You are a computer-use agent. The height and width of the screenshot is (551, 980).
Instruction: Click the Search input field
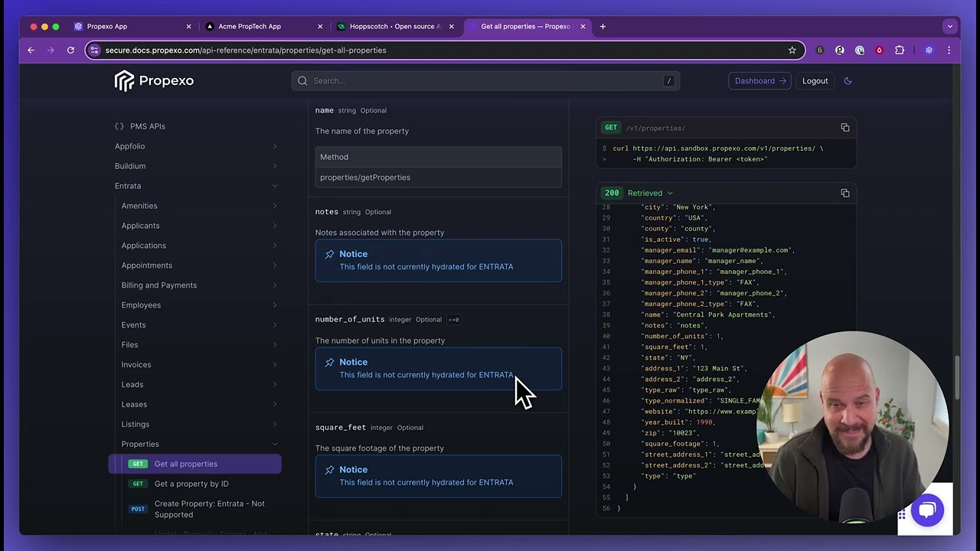[x=485, y=80]
